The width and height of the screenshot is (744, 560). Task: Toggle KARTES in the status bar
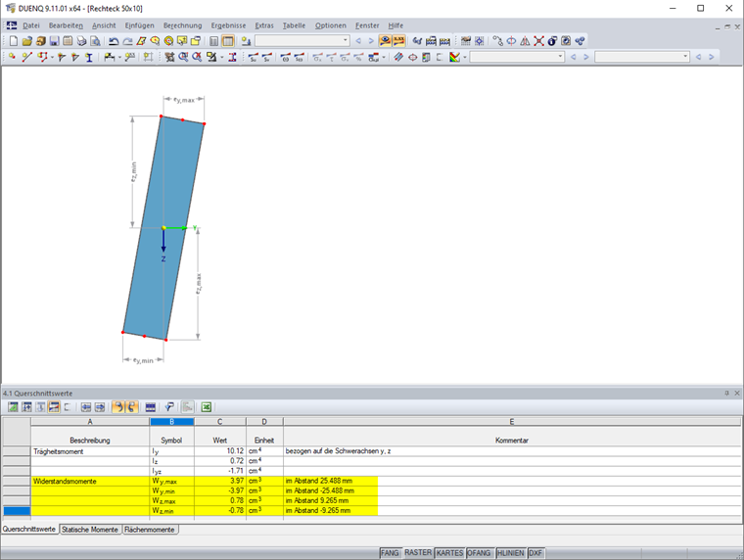pyautogui.click(x=449, y=553)
